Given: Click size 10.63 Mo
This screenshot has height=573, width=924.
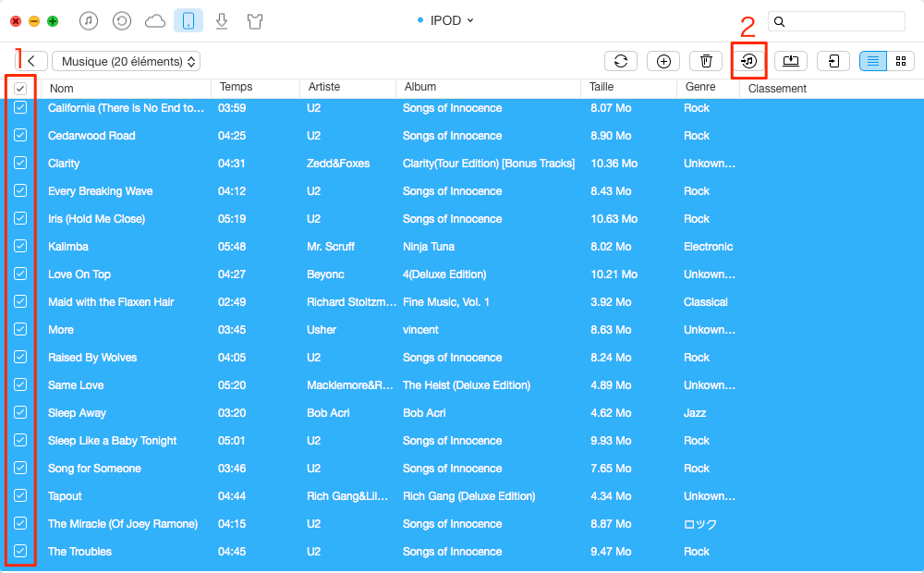Looking at the screenshot, I should [x=614, y=219].
